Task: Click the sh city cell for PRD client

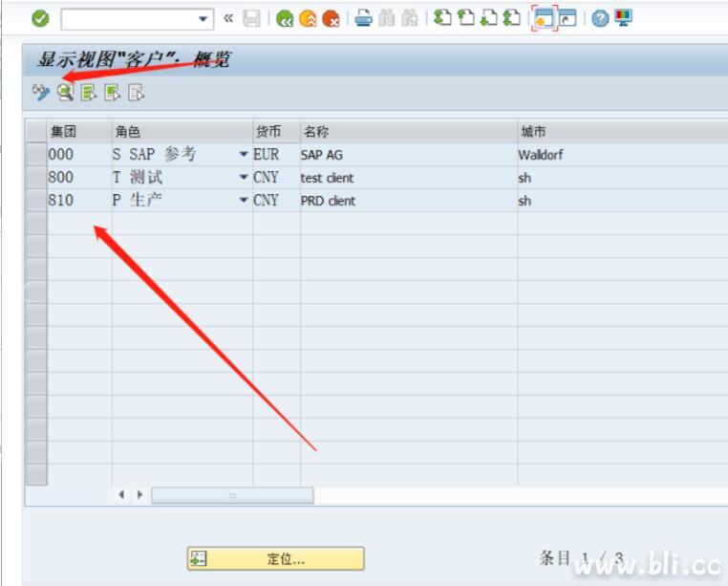Action: (623, 201)
